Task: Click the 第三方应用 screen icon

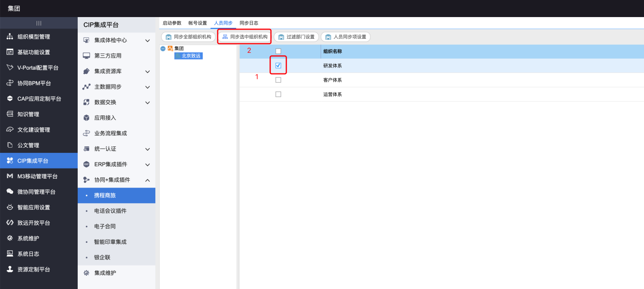Action: pos(86,56)
